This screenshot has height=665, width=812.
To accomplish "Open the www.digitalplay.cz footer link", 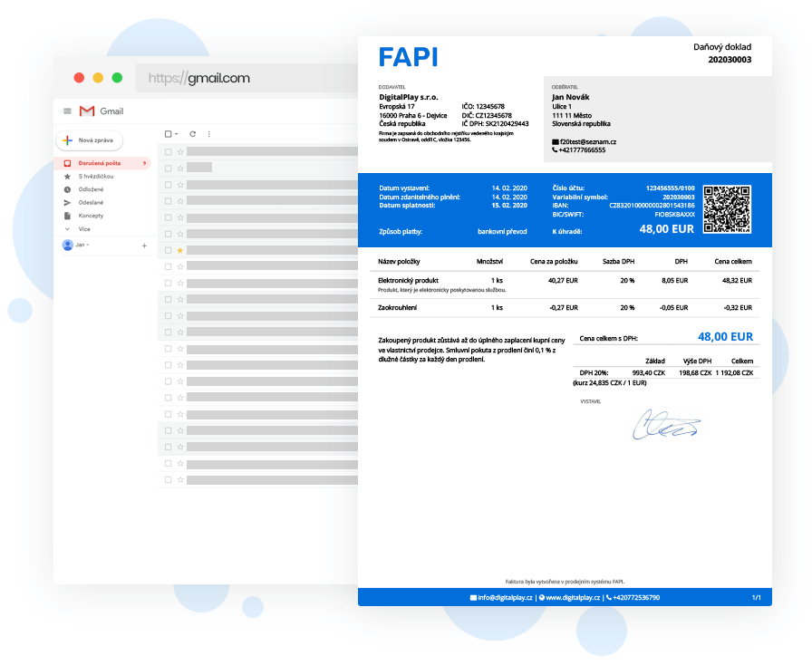I will pyautogui.click(x=573, y=598).
